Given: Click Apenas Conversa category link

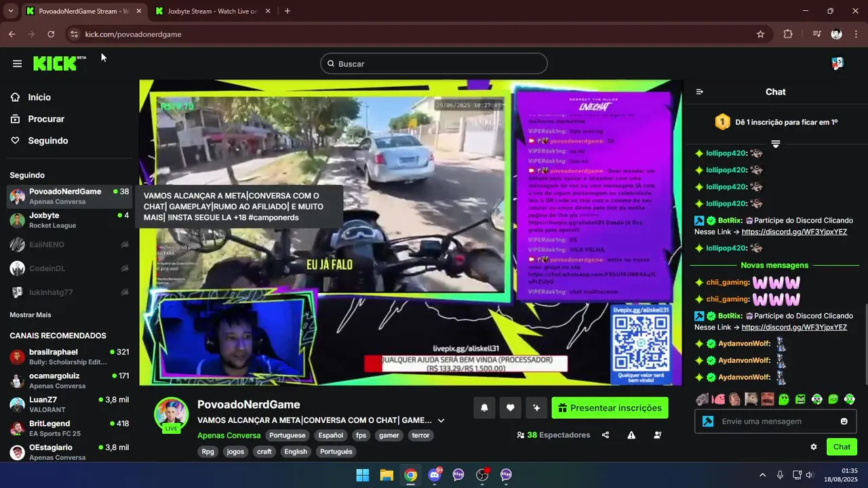Looking at the screenshot, I should pos(229,435).
